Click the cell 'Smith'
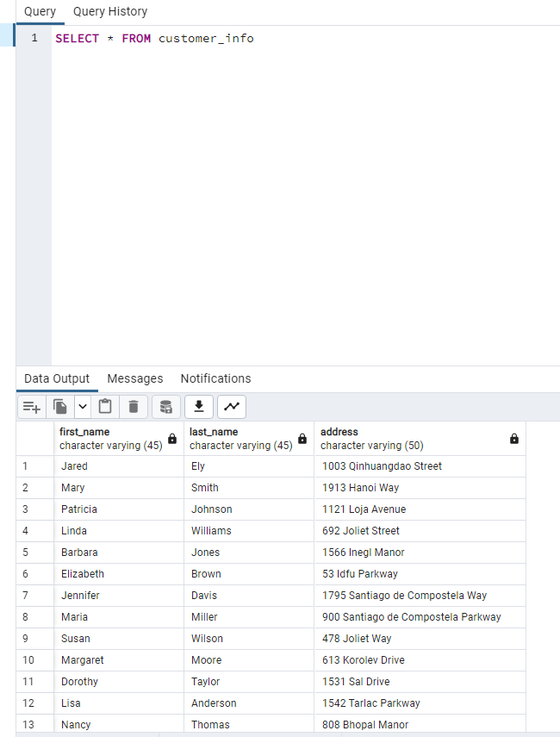 (249, 488)
